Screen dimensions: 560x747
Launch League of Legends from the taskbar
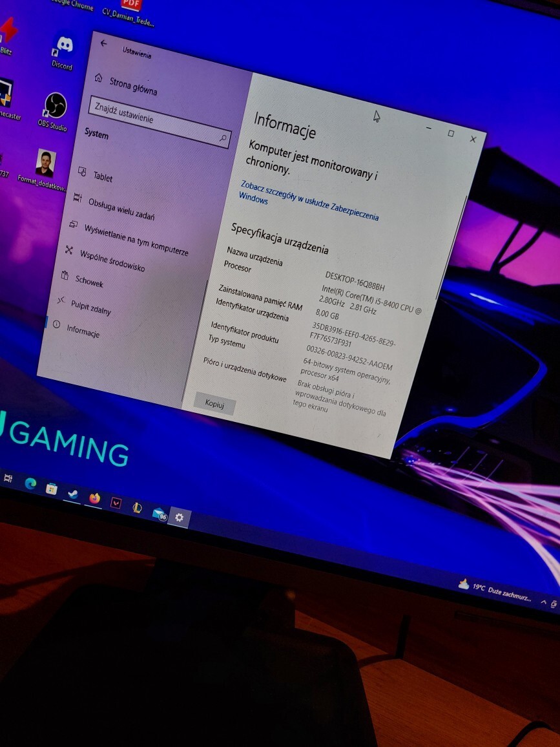click(x=137, y=508)
